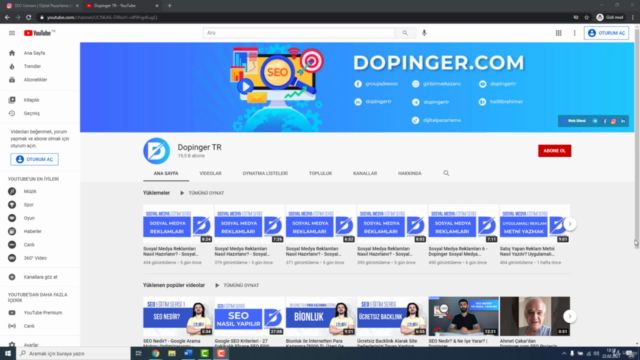
Task: Open File Explorer from taskbar
Action: coord(172,353)
